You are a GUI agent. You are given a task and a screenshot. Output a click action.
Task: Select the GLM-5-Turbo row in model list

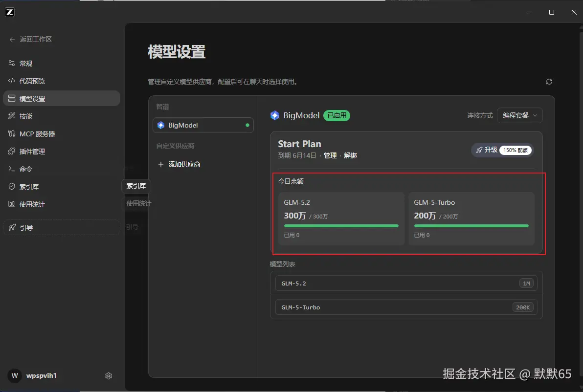406,307
